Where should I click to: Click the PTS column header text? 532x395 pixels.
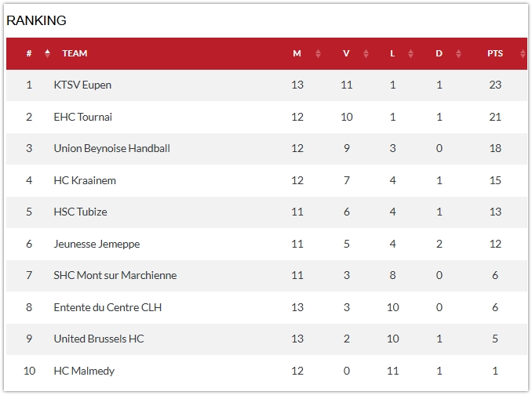pos(494,53)
